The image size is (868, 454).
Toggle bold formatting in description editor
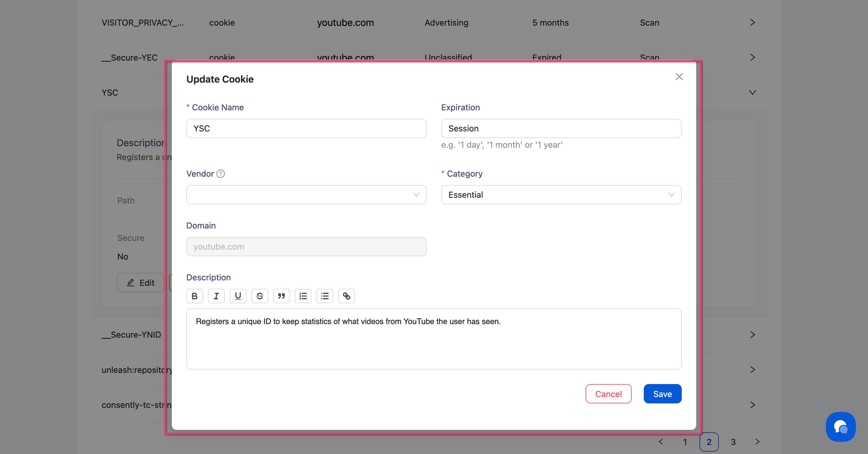coord(194,296)
